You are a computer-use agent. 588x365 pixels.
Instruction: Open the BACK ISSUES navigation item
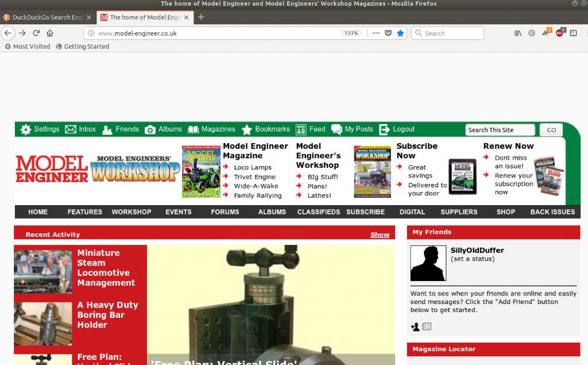click(x=552, y=212)
